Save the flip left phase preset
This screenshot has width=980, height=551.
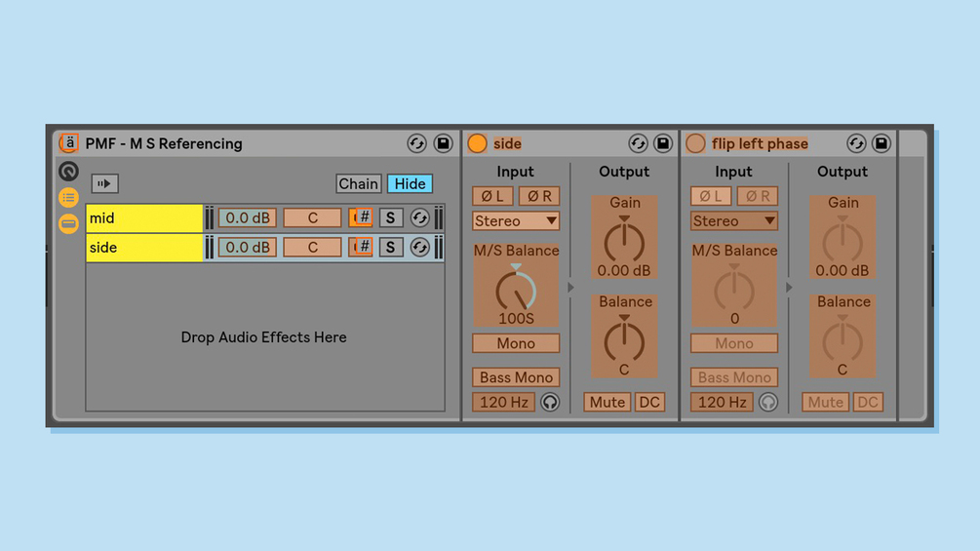pos(882,143)
